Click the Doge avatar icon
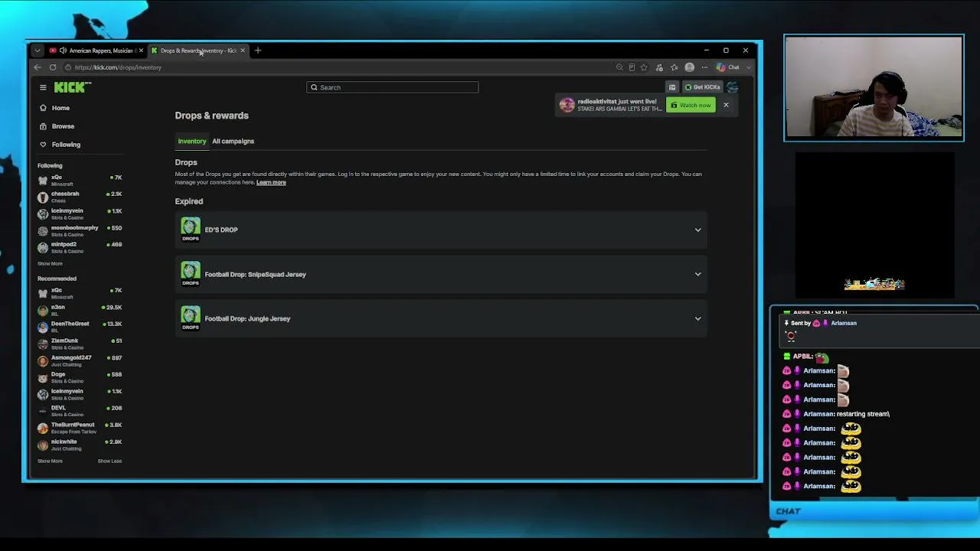Screen dimensions: 980x551 click(43, 377)
